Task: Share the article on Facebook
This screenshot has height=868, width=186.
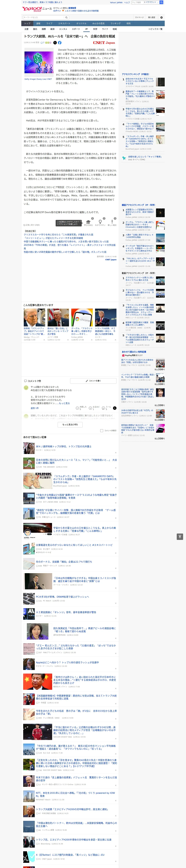Action: click(x=60, y=43)
